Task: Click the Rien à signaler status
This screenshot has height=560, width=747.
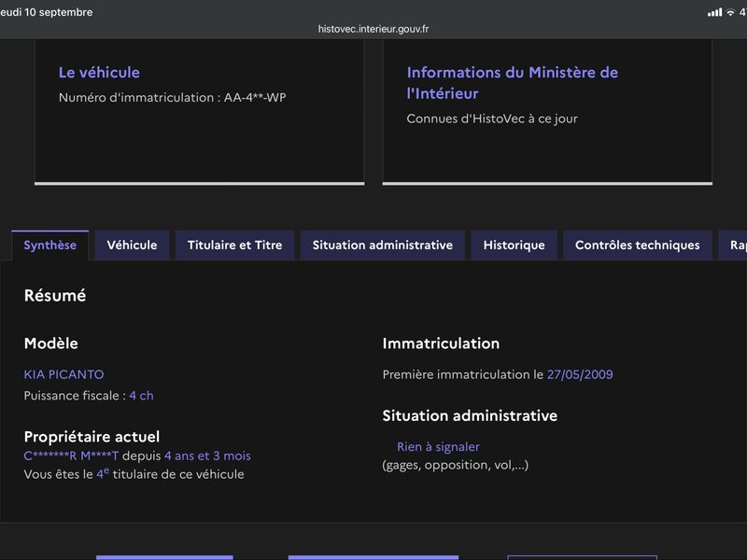Action: [438, 447]
